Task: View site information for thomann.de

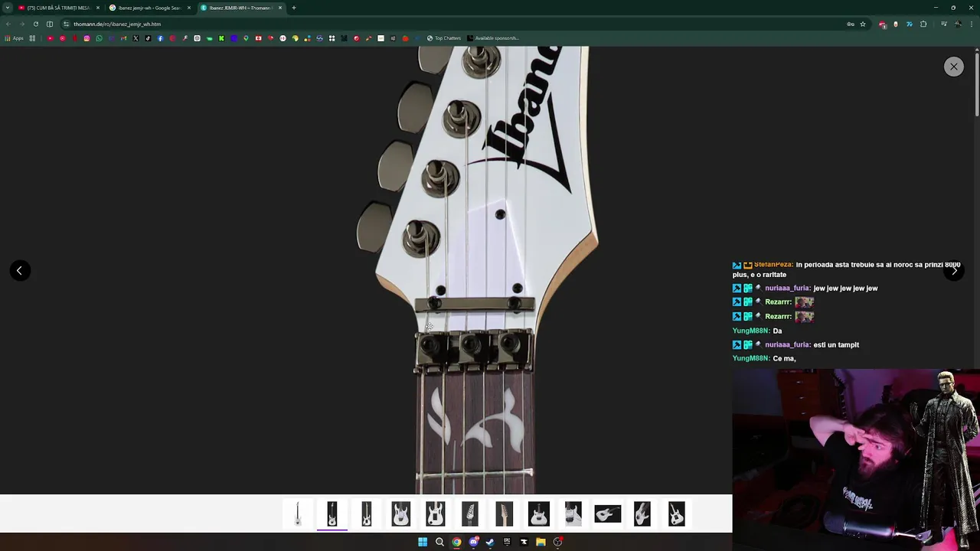Action: tap(66, 24)
